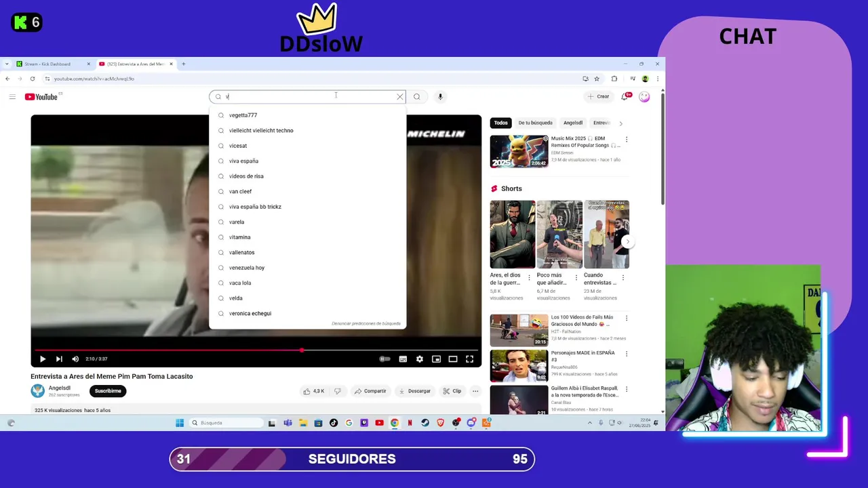The height and width of the screenshot is (488, 868).
Task: Toggle theater mode in player
Action: [453, 359]
